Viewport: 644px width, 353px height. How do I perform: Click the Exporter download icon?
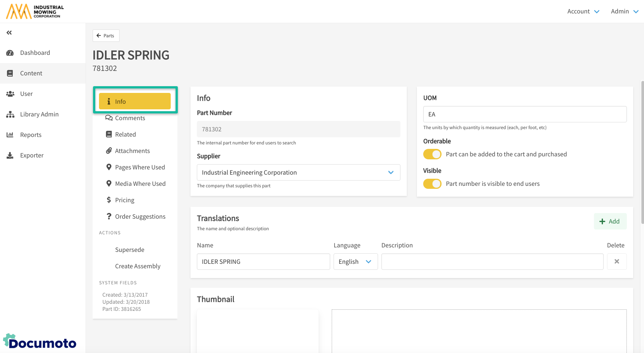tap(10, 156)
